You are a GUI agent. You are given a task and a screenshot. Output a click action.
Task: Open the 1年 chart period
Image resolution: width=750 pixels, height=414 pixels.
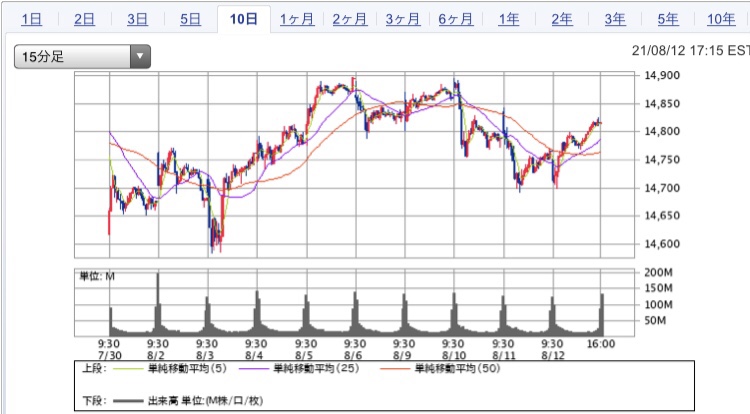tap(508, 19)
